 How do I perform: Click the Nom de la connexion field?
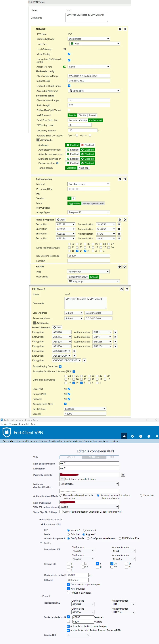pos(89,463)
